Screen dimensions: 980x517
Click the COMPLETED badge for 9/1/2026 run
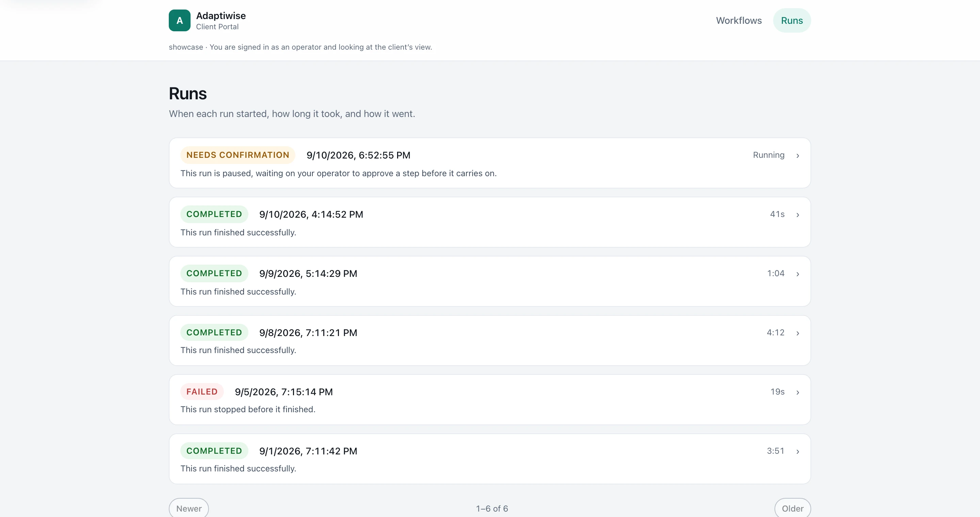(214, 451)
